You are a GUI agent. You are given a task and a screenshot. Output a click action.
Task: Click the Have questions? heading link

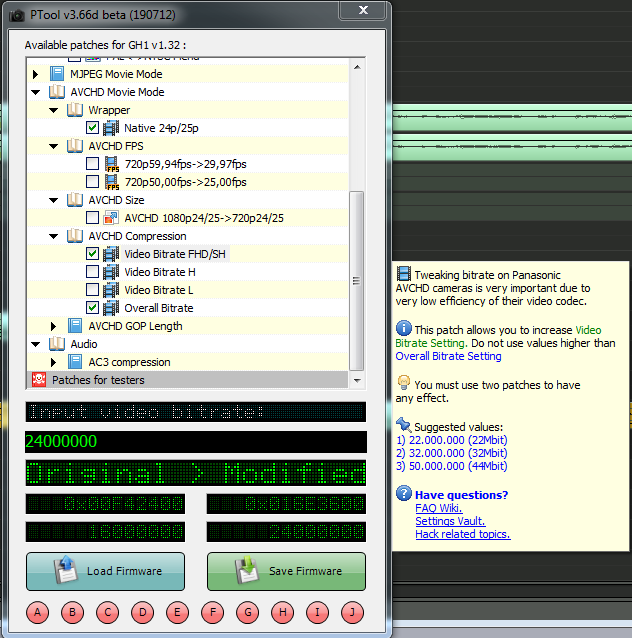pos(461,495)
